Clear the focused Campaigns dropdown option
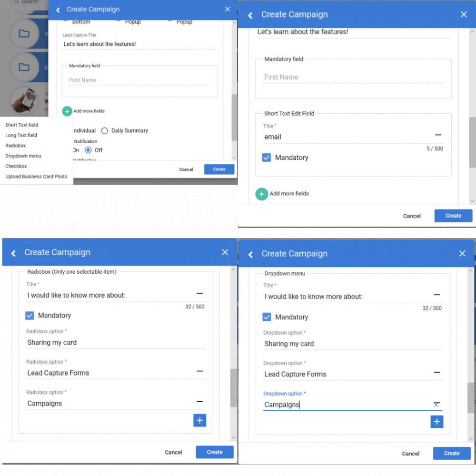This screenshot has width=476, height=476. pyautogui.click(x=436, y=404)
